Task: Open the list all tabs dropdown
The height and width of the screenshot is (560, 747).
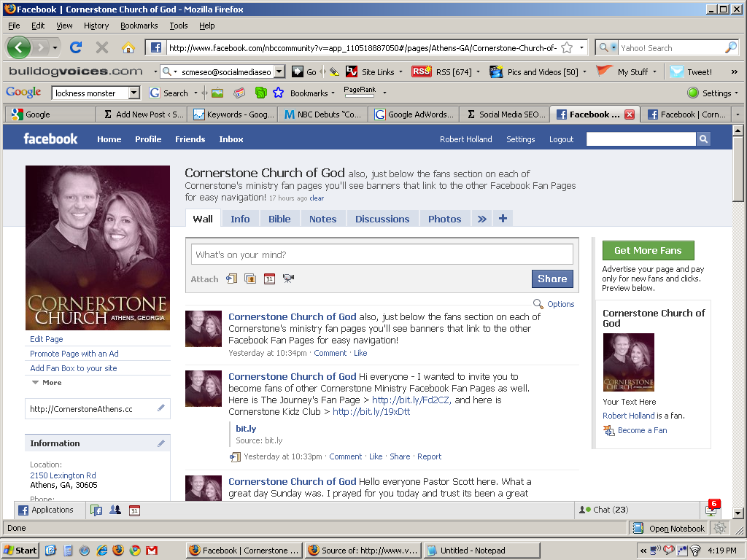Action: point(738,114)
